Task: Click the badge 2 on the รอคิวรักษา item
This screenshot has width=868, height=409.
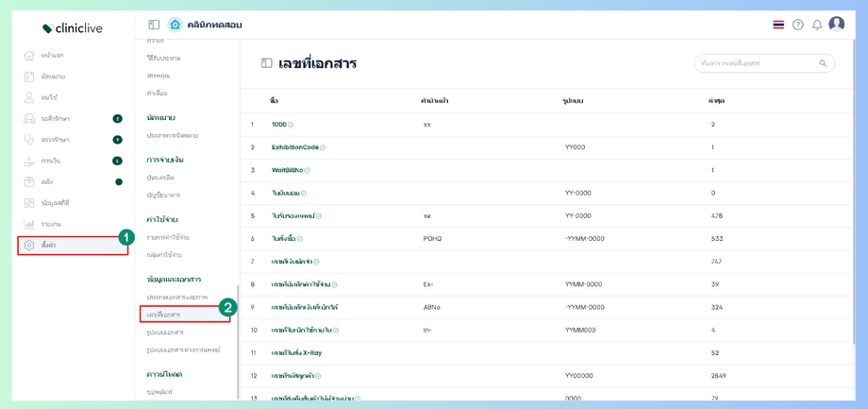Action: point(117,119)
